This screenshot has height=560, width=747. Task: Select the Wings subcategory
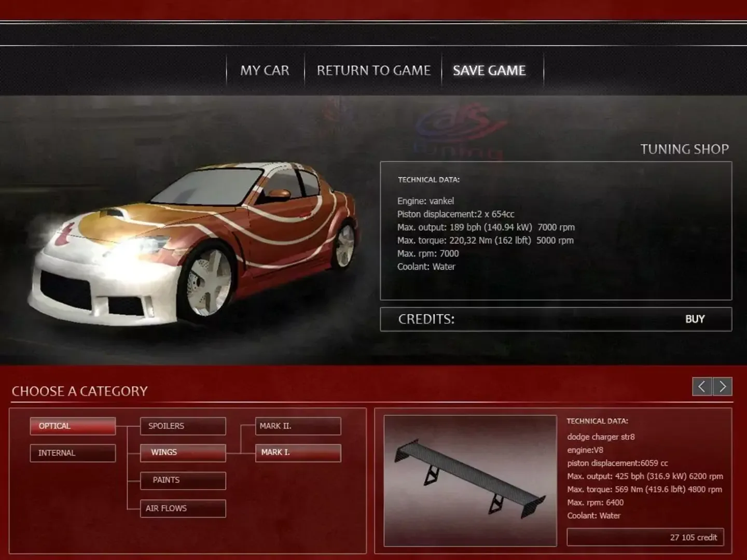click(183, 453)
